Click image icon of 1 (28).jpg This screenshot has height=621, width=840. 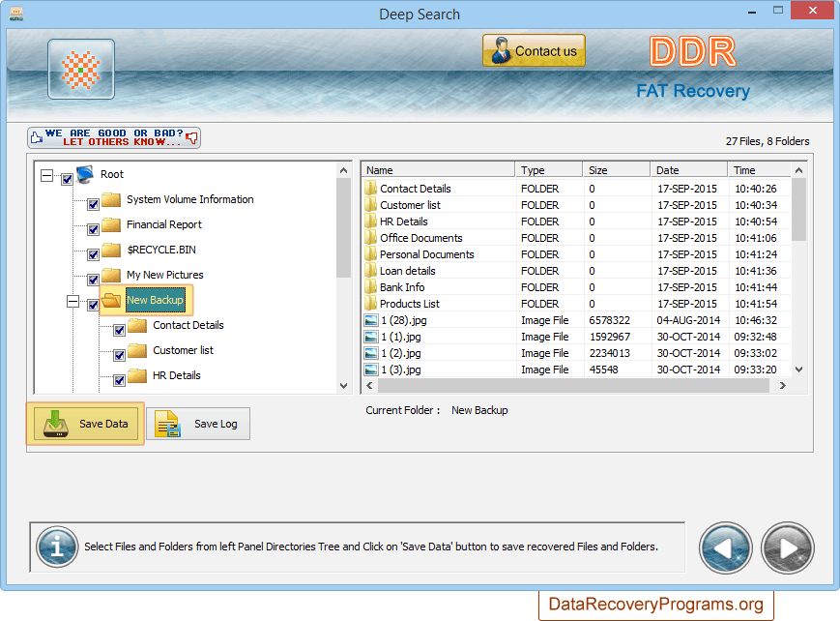click(371, 320)
